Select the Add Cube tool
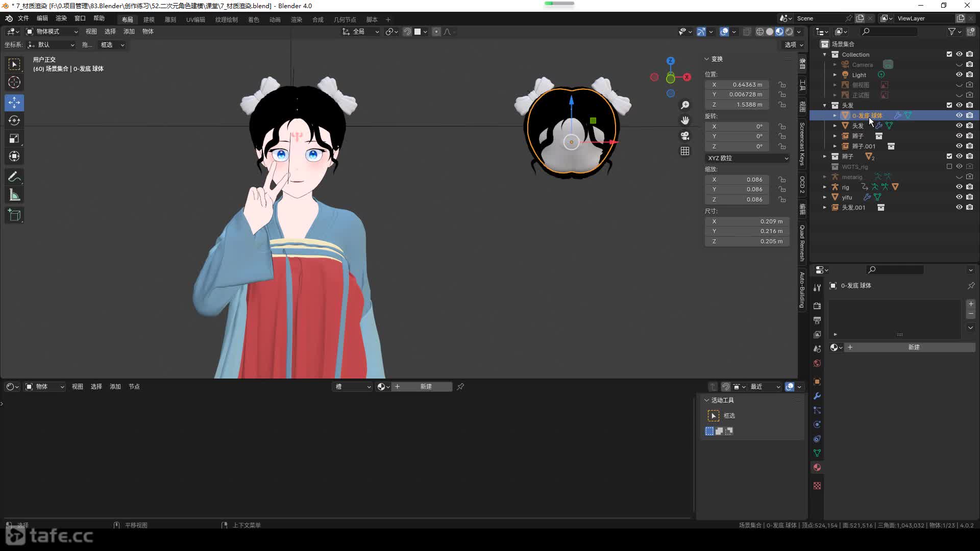 [x=14, y=215]
